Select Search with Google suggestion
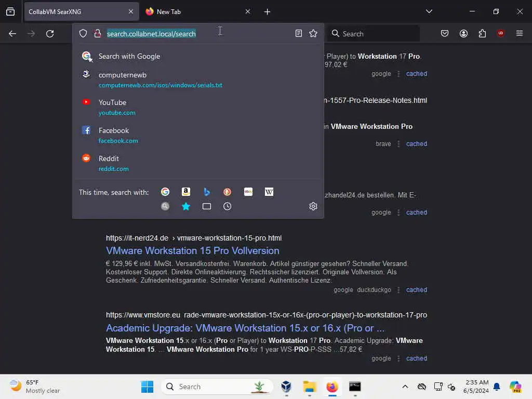The image size is (532, 399). coord(198,56)
